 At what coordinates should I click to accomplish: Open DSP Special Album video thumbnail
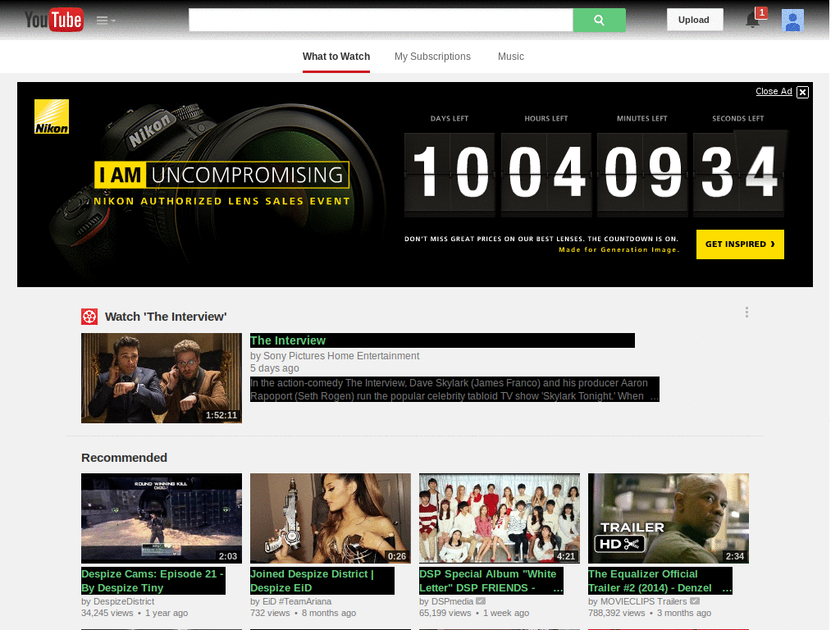point(500,518)
